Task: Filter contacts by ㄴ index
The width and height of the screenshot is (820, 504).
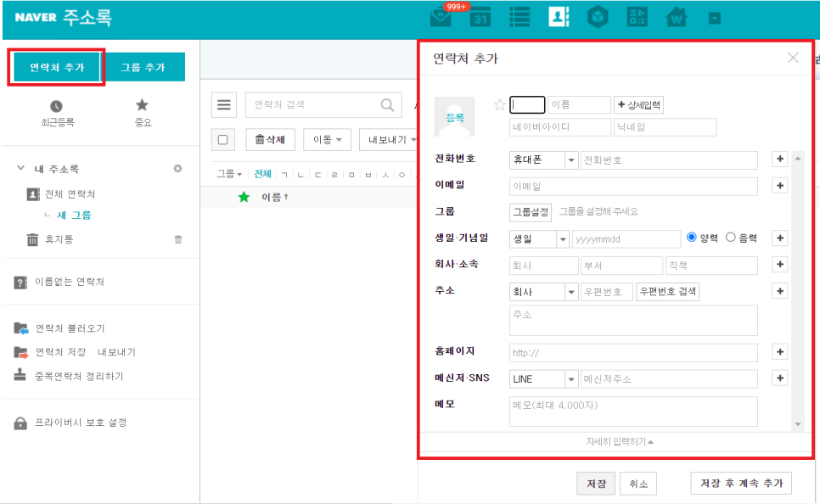Action: pos(300,175)
